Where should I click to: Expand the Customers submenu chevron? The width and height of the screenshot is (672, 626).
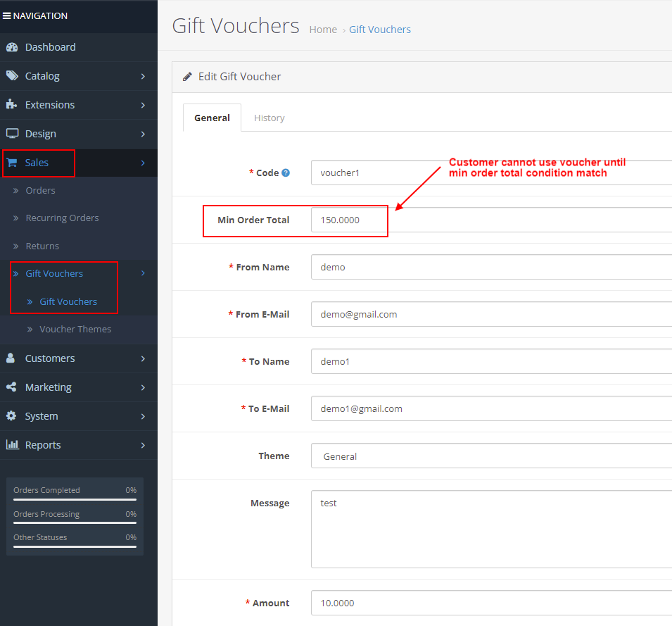143,358
